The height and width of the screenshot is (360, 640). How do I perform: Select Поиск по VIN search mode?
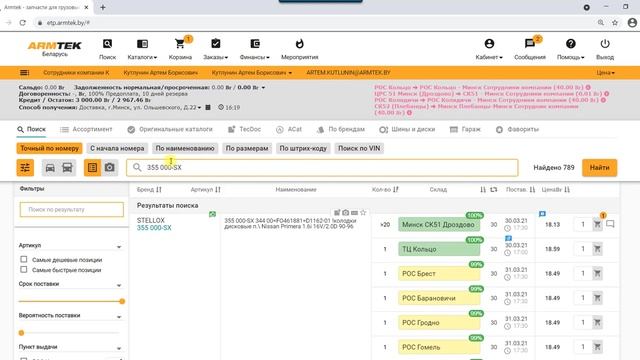pyautogui.click(x=359, y=149)
